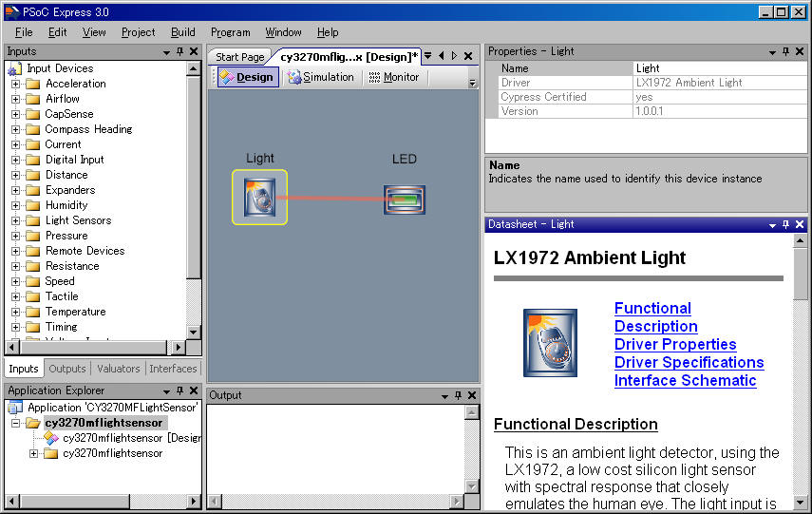Image resolution: width=812 pixels, height=514 pixels.
Task: Expand the Digital Input folder
Action: click(15, 161)
